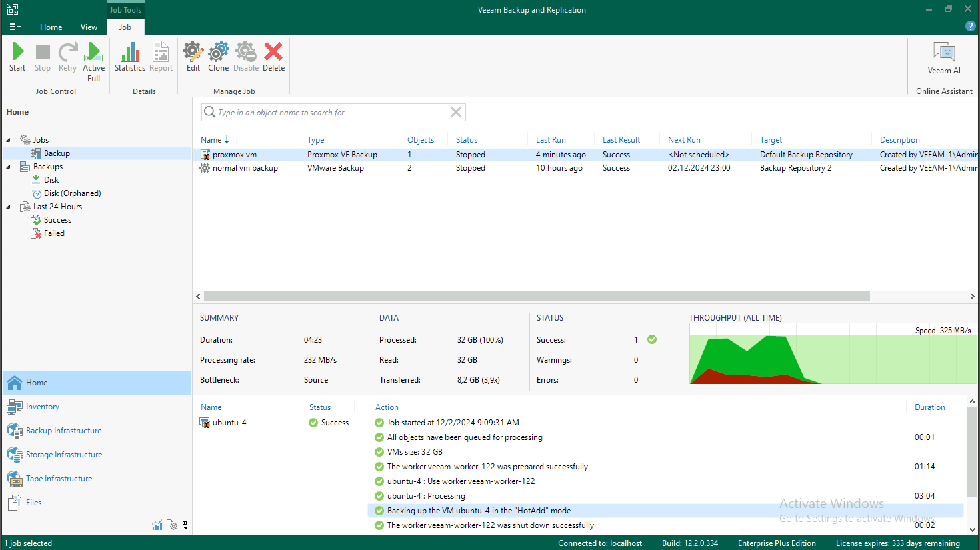Open the job Report

[x=161, y=57]
